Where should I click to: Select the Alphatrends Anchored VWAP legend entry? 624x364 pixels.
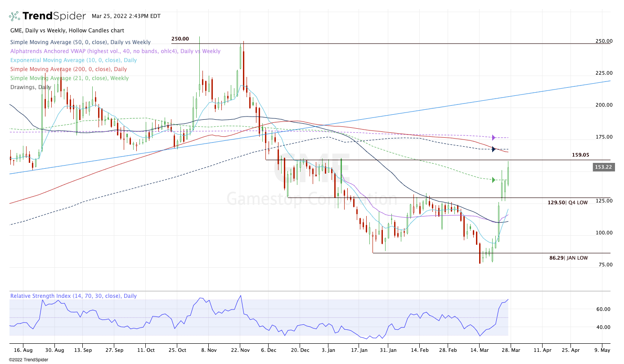(x=115, y=51)
